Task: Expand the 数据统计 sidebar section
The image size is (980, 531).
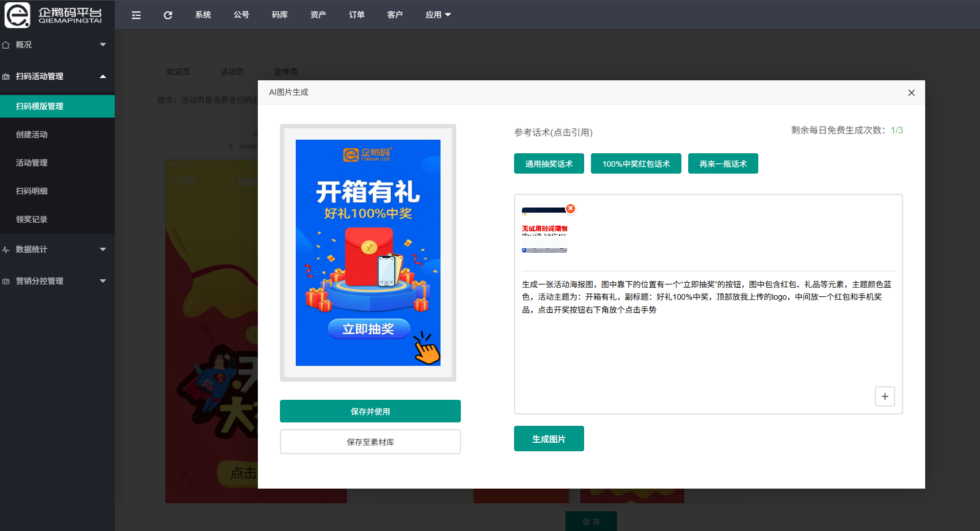Action: tap(102, 249)
